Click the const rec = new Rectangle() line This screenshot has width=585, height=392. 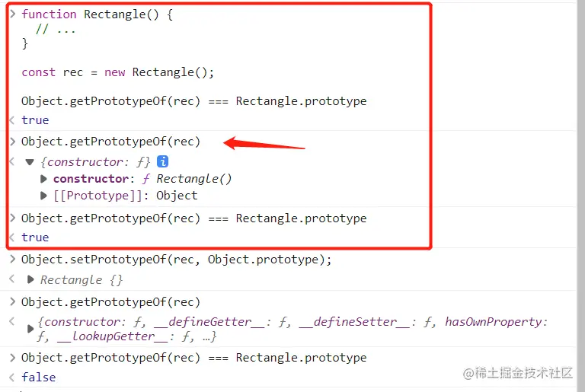[118, 72]
